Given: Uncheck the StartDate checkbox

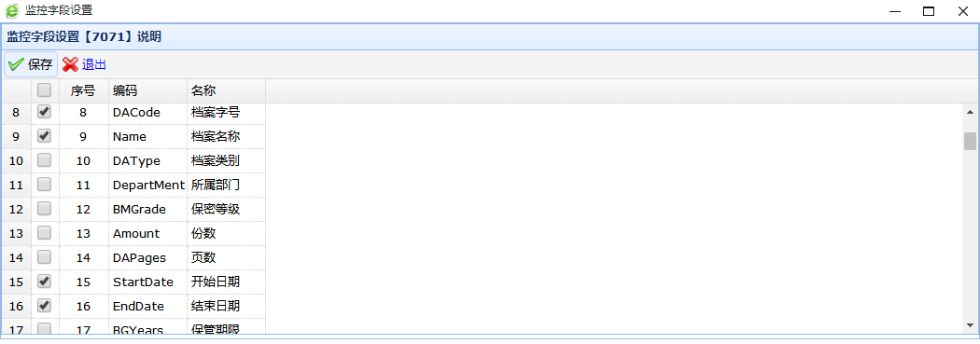Looking at the screenshot, I should [45, 282].
